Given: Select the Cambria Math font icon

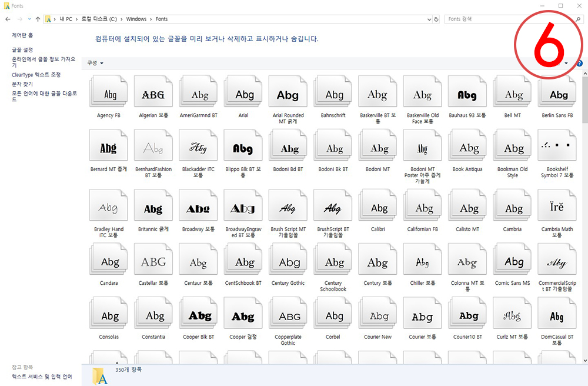Looking at the screenshot, I should tap(557, 206).
